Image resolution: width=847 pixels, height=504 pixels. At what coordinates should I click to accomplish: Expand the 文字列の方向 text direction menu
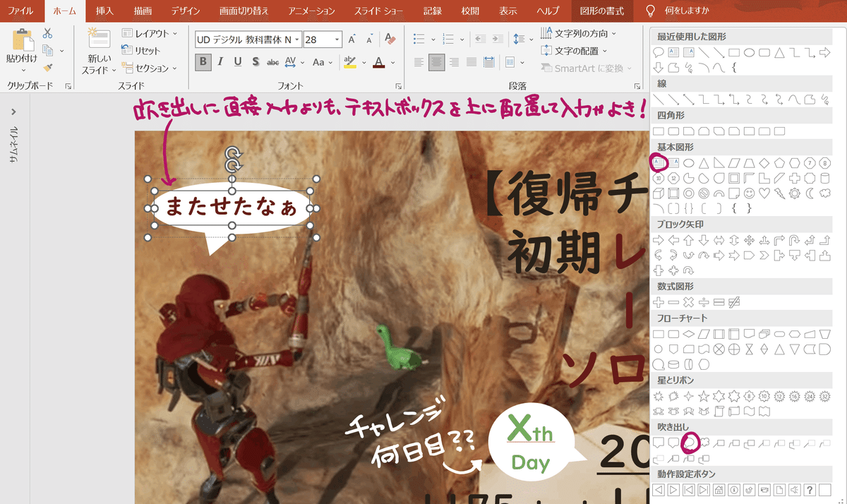point(578,33)
